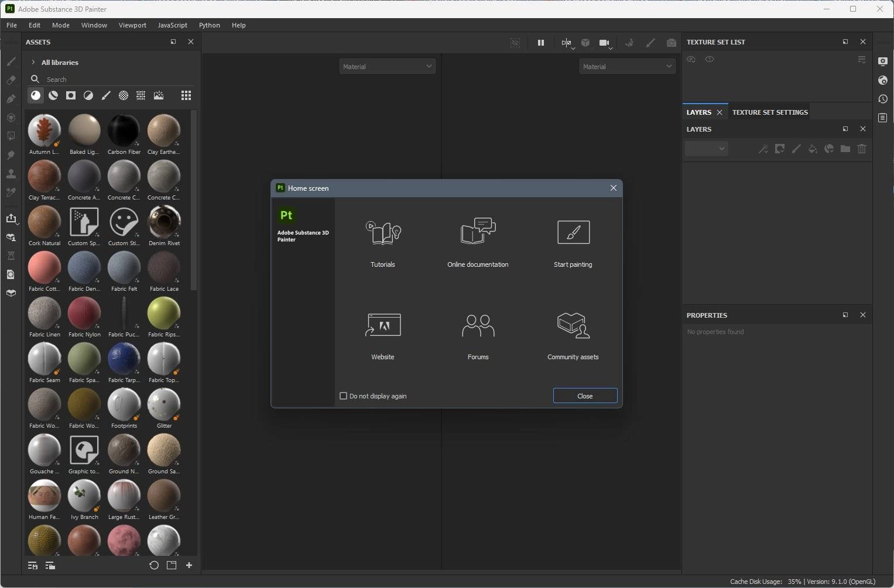
Task: Select the Material picker tool
Action: point(11,192)
